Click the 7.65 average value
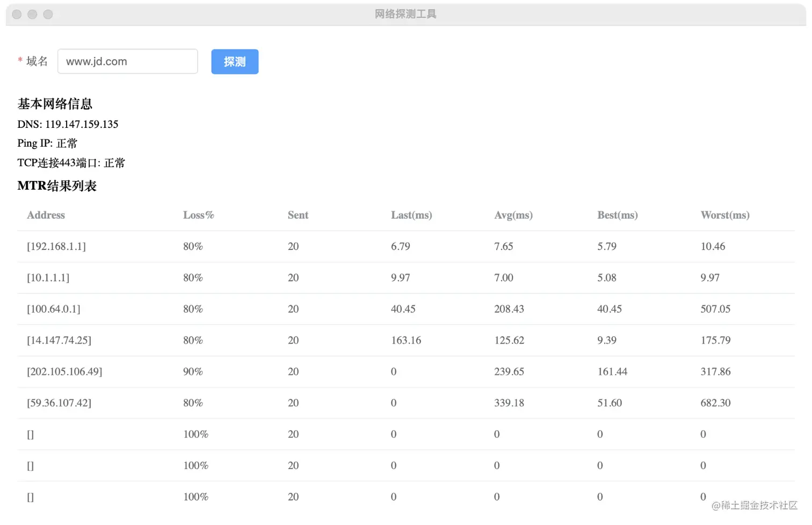The width and height of the screenshot is (812, 525). [x=504, y=246]
